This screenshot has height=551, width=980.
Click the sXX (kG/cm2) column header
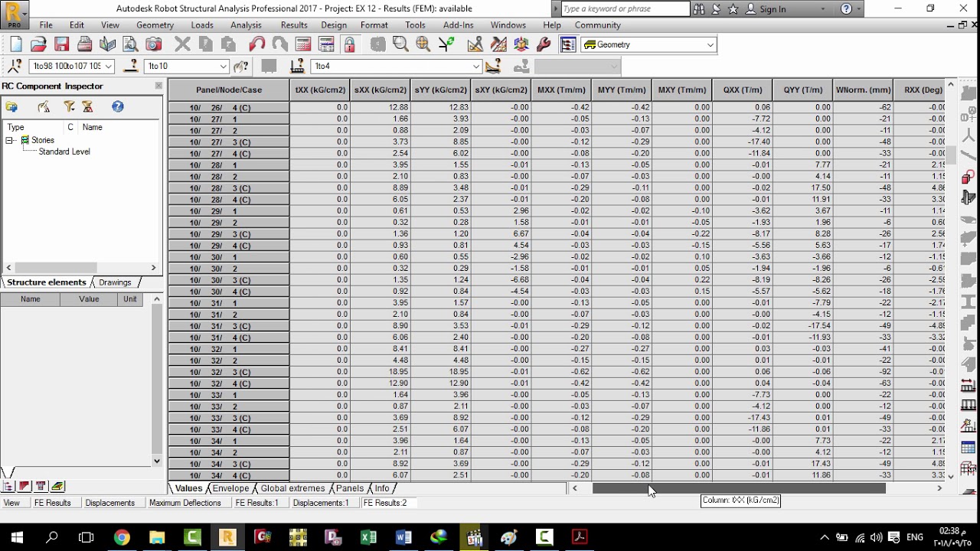coord(380,90)
